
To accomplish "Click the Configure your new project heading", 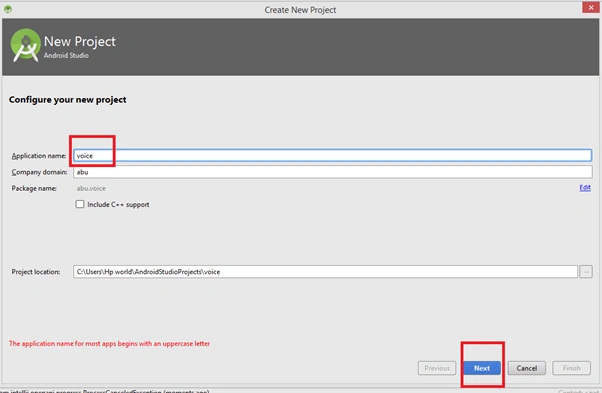I will (x=68, y=100).
